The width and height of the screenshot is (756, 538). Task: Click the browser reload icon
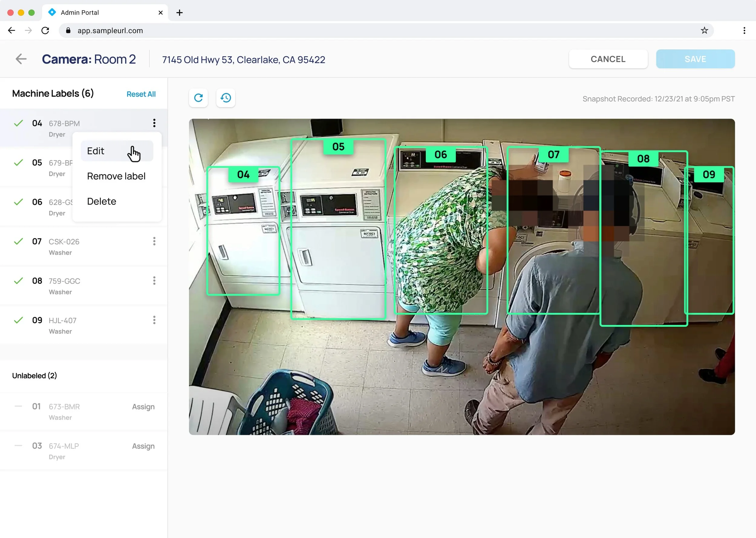(45, 31)
